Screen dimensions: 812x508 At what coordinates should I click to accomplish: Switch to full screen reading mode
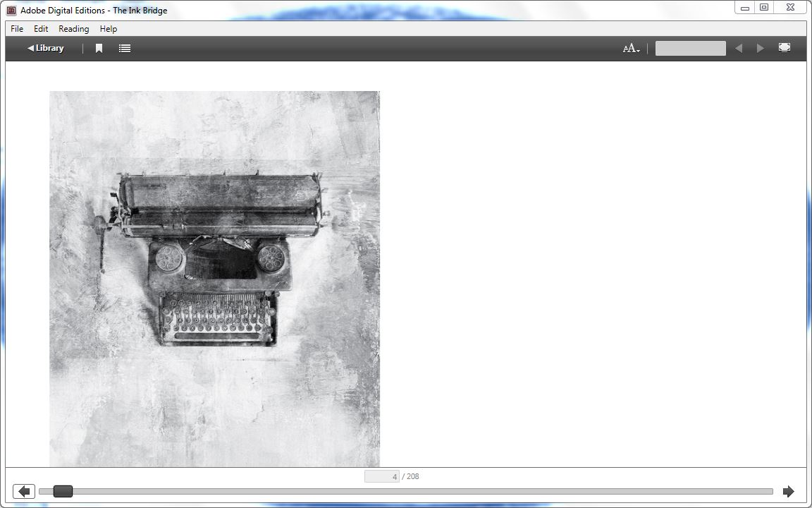784,48
